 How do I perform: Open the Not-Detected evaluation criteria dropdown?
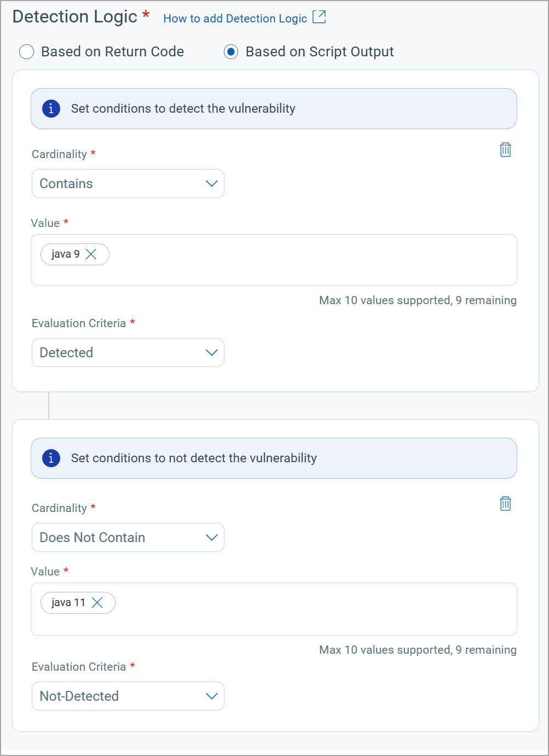tap(128, 696)
